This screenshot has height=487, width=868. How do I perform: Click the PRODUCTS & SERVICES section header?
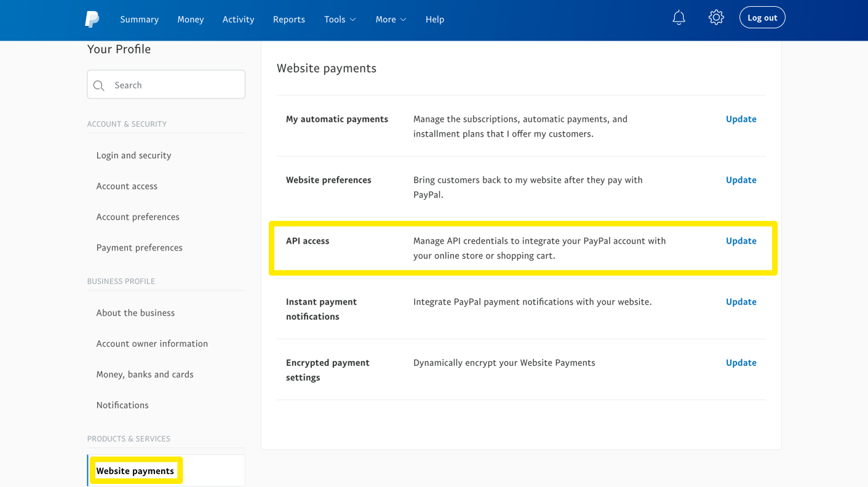(x=129, y=438)
